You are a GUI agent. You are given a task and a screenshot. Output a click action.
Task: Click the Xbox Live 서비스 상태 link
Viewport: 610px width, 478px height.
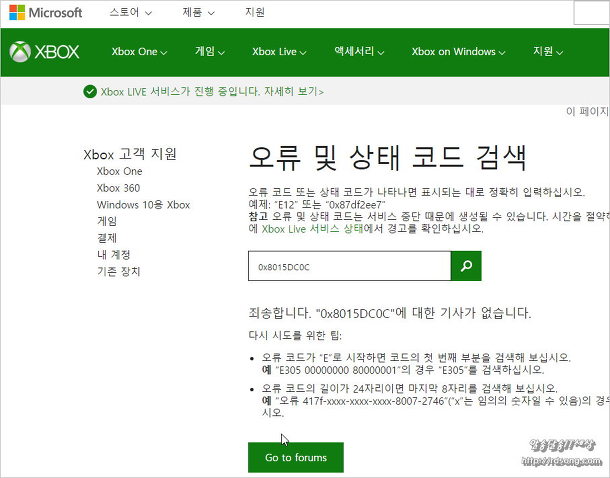(310, 228)
